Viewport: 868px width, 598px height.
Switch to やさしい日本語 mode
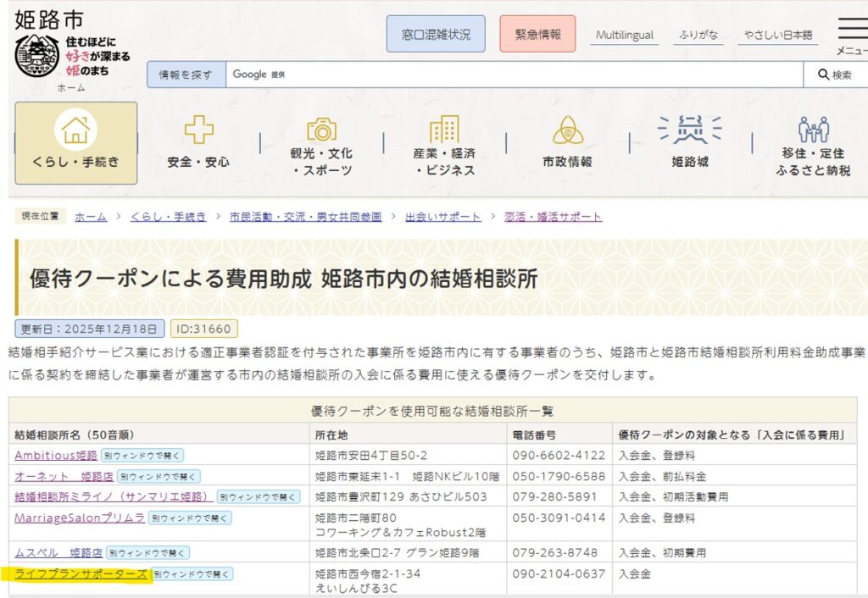coord(777,36)
